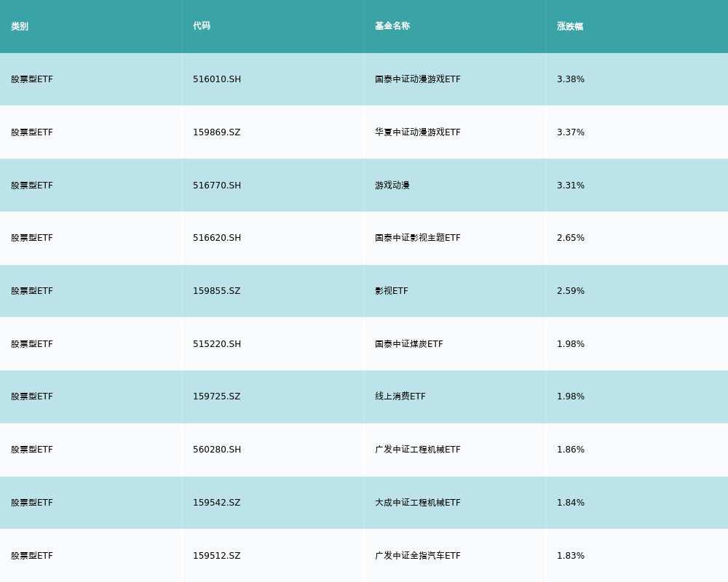Image resolution: width=728 pixels, height=582 pixels.
Task: Select code 159869.SZ
Action: coord(217,132)
